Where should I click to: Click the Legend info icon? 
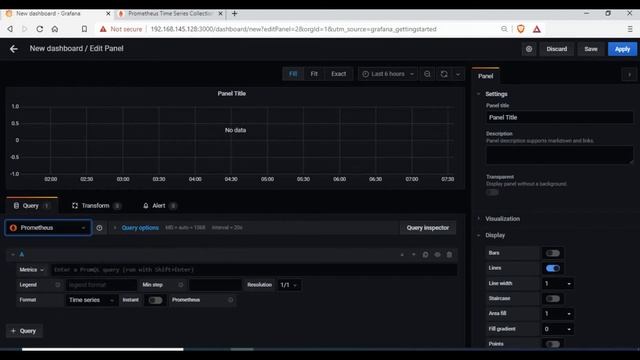[58, 285]
